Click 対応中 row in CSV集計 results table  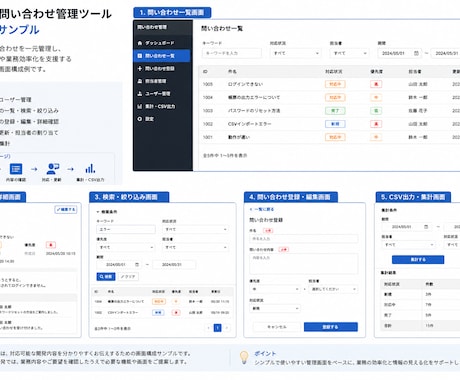tap(420, 305)
